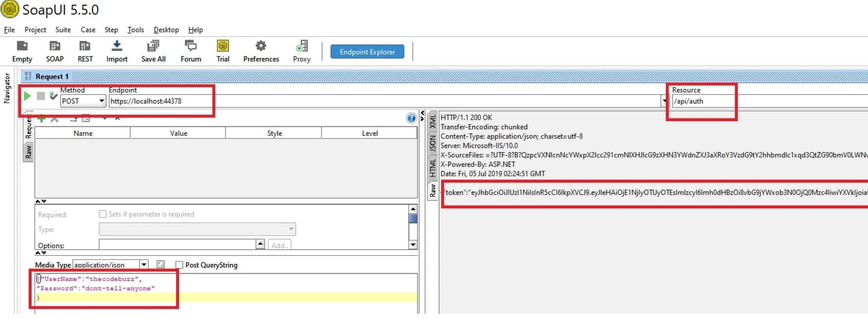
Task: Click the splitter arrows between request and response panels
Action: (422, 116)
